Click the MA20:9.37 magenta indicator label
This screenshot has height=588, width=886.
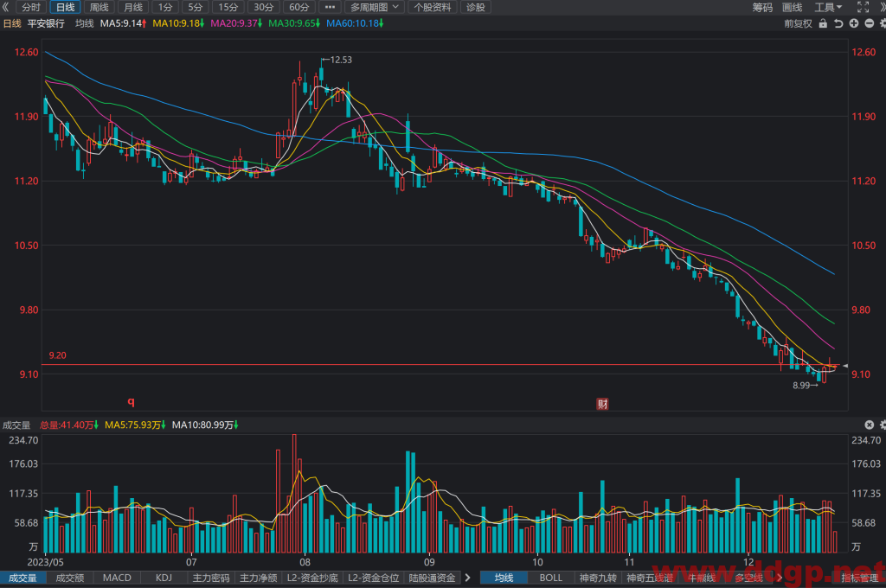click(236, 23)
